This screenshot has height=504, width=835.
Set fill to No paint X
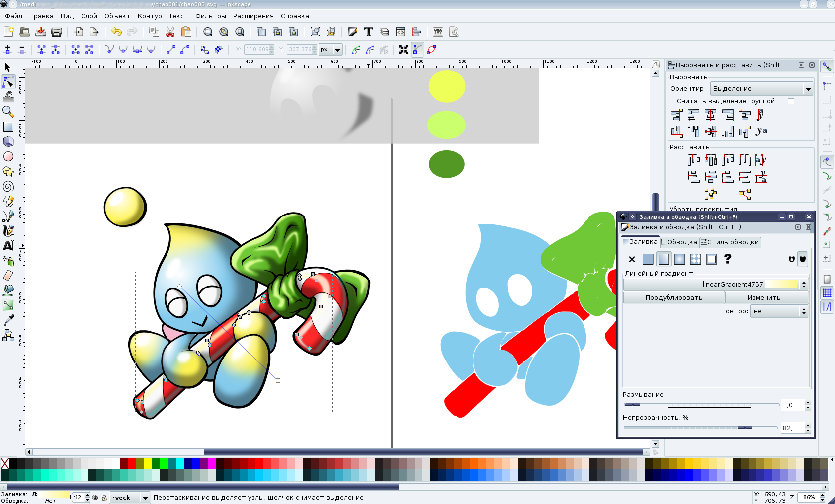point(632,259)
